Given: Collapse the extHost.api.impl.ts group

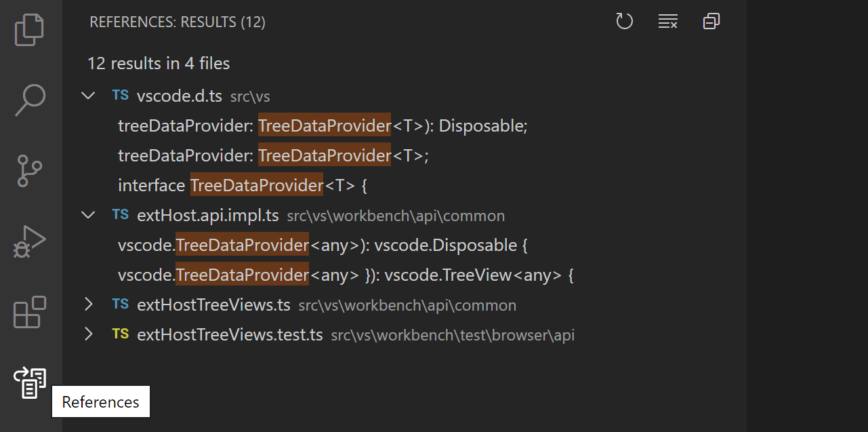Looking at the screenshot, I should coord(88,214).
